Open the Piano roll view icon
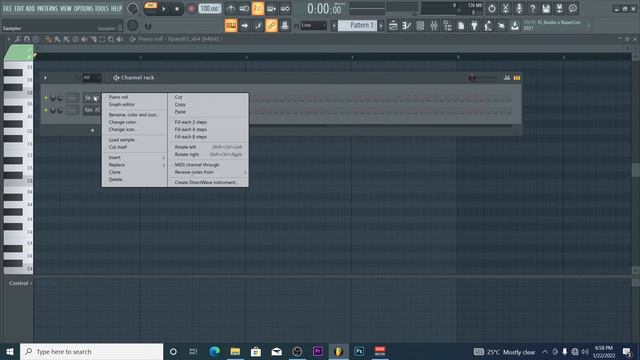Viewport: 640px width, 360px height. [407, 26]
